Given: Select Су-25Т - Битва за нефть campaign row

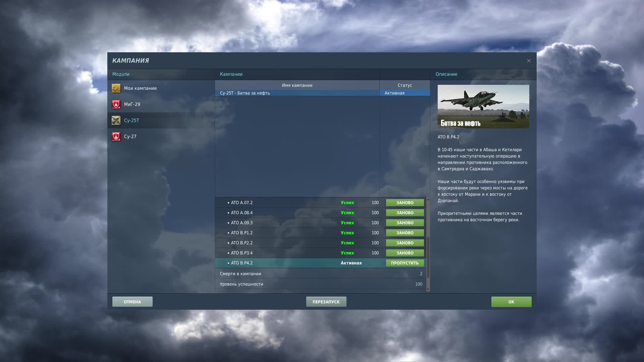Looking at the screenshot, I should pos(297,93).
